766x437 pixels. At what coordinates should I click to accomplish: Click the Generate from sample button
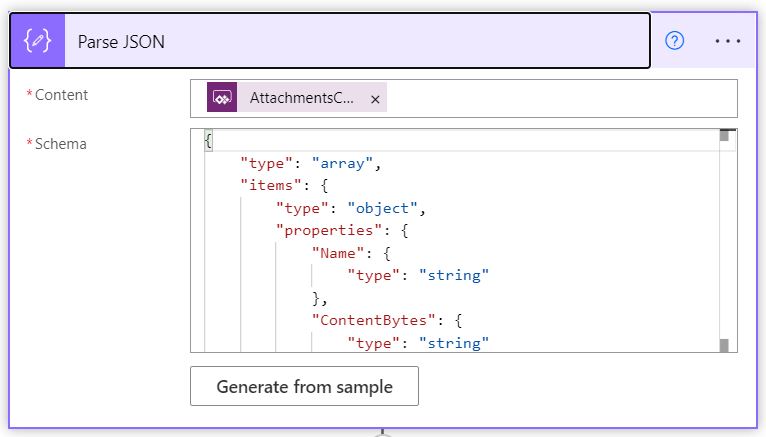click(304, 386)
